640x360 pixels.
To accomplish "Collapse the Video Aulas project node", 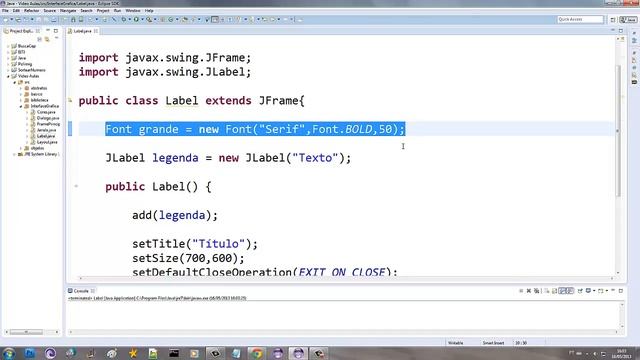I will 8,76.
